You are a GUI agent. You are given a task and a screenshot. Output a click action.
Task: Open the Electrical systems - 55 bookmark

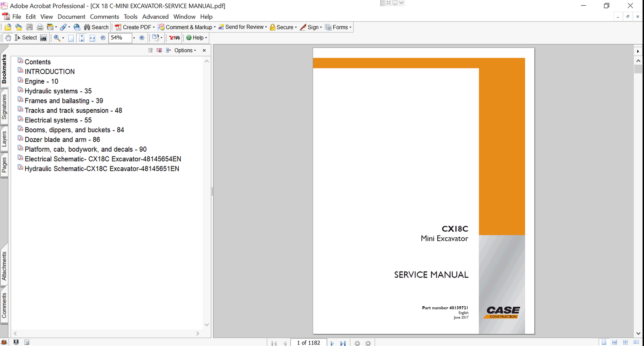[58, 120]
